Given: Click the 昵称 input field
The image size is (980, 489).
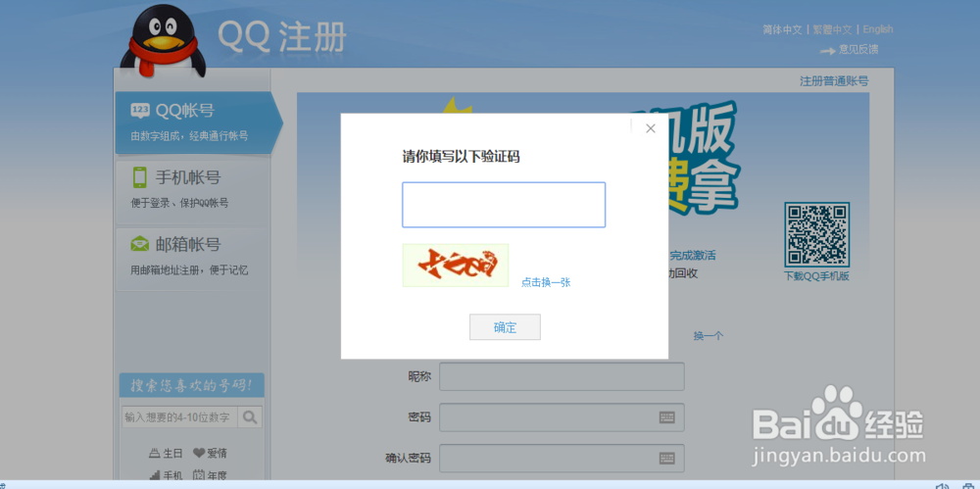Looking at the screenshot, I should (x=562, y=376).
